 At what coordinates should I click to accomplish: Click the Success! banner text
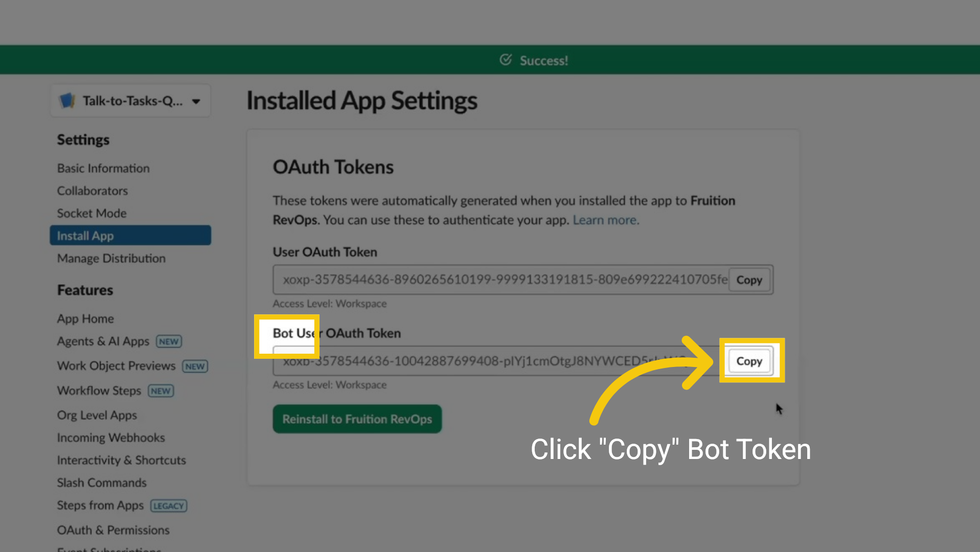[x=544, y=60]
